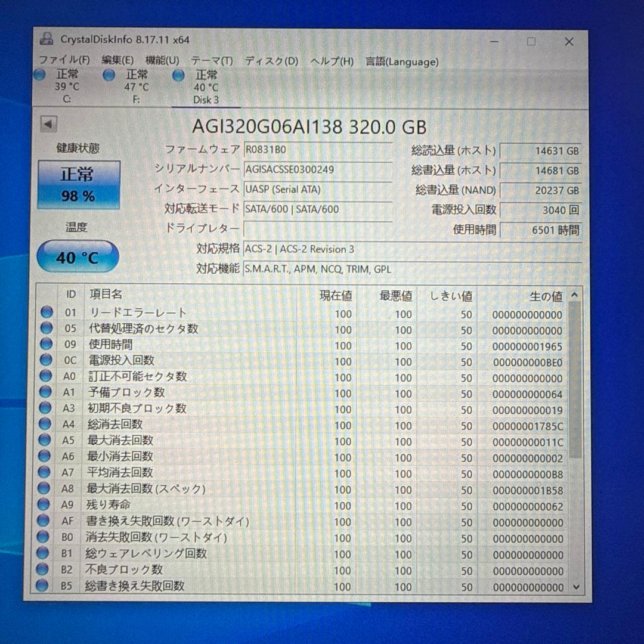Select the 総ウェアレベリング回数 row name

[x=146, y=553]
